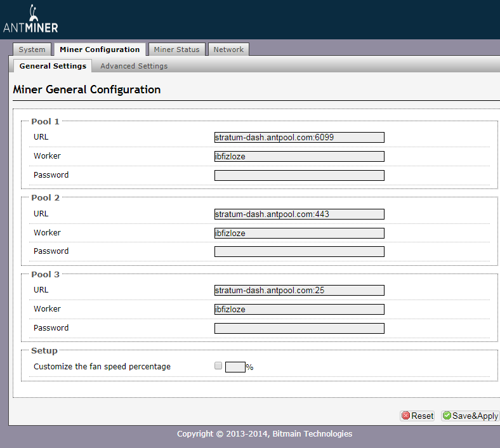Switch to the Miner Status tab
500x448 pixels.
(x=176, y=49)
